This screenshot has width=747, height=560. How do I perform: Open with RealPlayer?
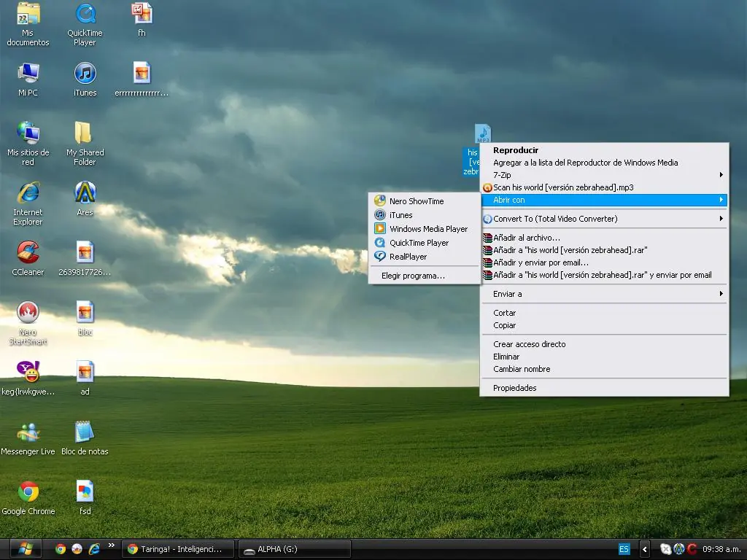point(425,256)
